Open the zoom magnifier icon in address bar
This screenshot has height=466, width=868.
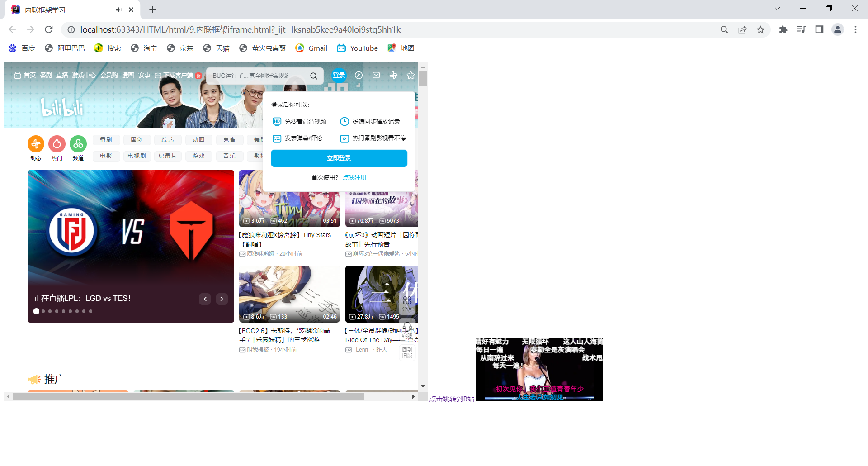(x=724, y=29)
